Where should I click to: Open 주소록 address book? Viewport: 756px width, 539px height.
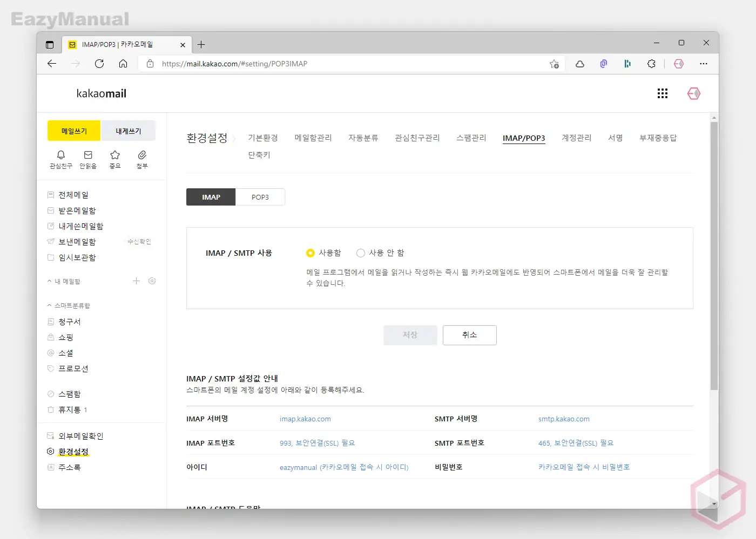coord(70,468)
